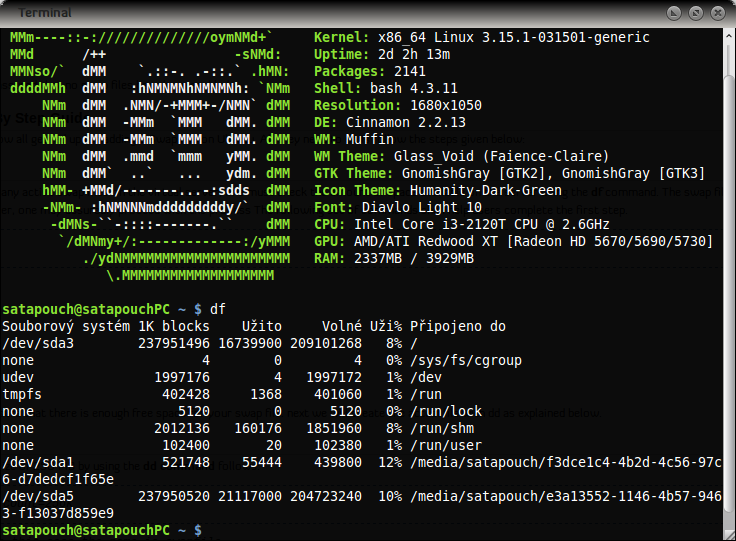The height and width of the screenshot is (541, 736).
Task: Click the 3-f13037d859e9 wrapped path text
Action: tap(58, 513)
